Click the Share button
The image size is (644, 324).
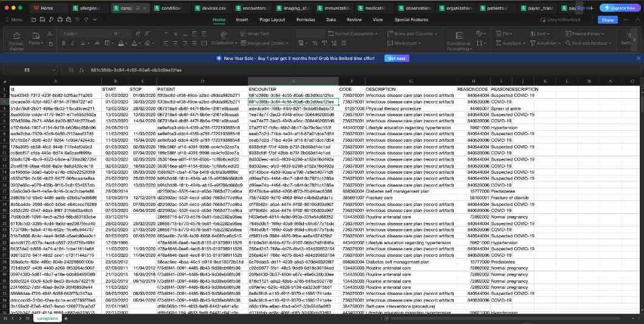pyautogui.click(x=608, y=20)
